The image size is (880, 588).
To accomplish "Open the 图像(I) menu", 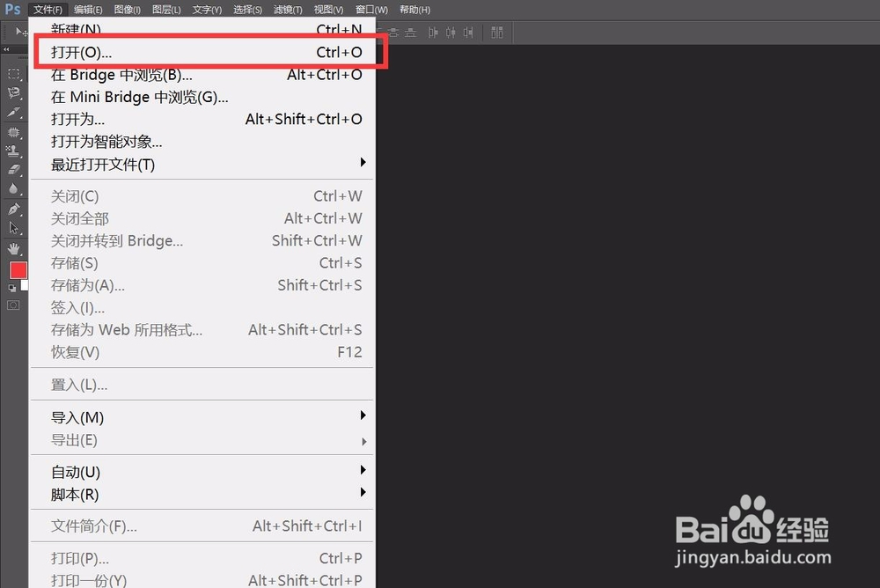I will click(x=128, y=10).
